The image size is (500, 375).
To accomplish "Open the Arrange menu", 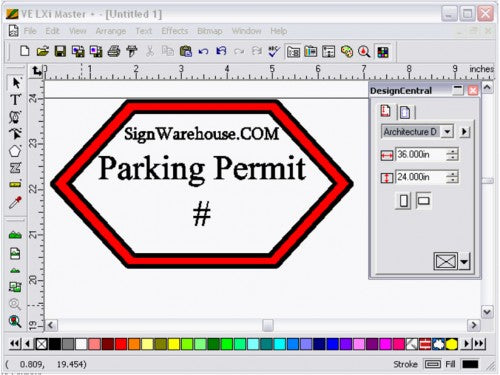I will [x=111, y=31].
